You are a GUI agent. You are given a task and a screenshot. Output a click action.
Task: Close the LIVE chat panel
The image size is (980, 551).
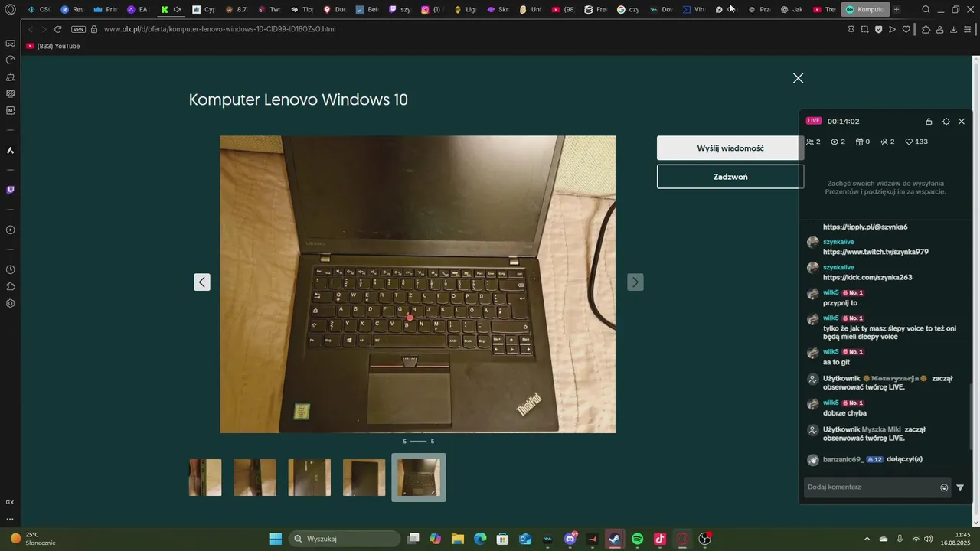tap(962, 121)
